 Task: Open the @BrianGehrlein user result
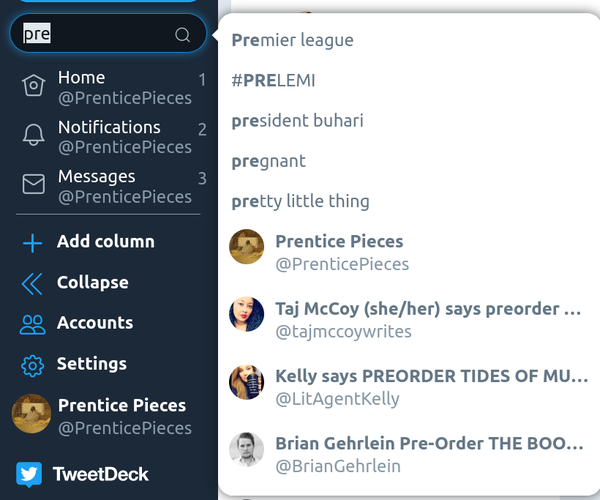[x=409, y=454]
